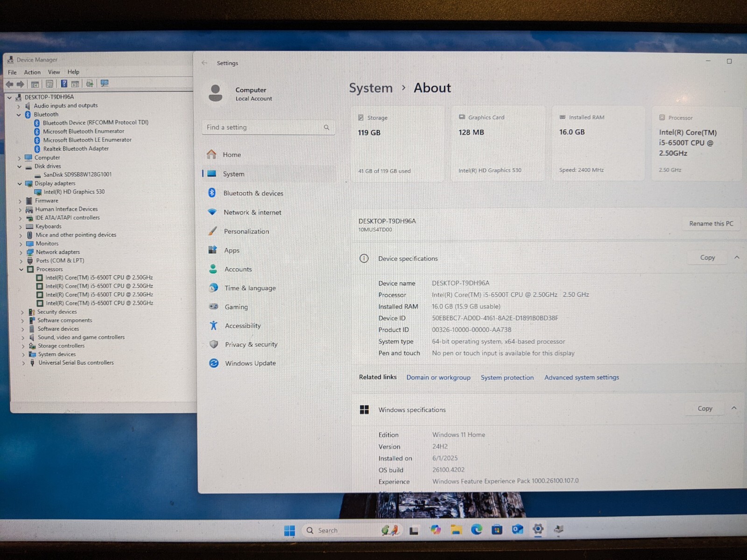Expand Universal Serial Bus controllers category
The height and width of the screenshot is (560, 747).
(x=23, y=363)
